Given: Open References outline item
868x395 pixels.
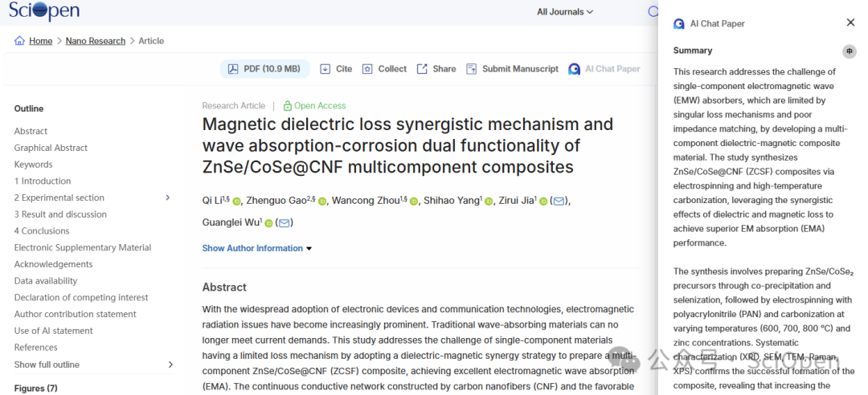Looking at the screenshot, I should (x=35, y=347).
